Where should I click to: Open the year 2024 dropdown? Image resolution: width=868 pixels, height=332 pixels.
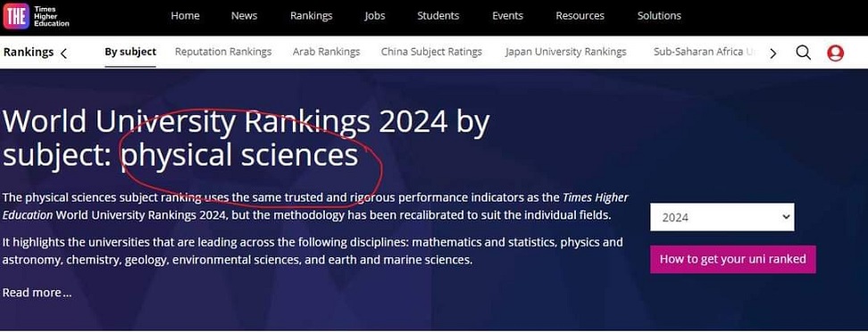[x=722, y=217]
